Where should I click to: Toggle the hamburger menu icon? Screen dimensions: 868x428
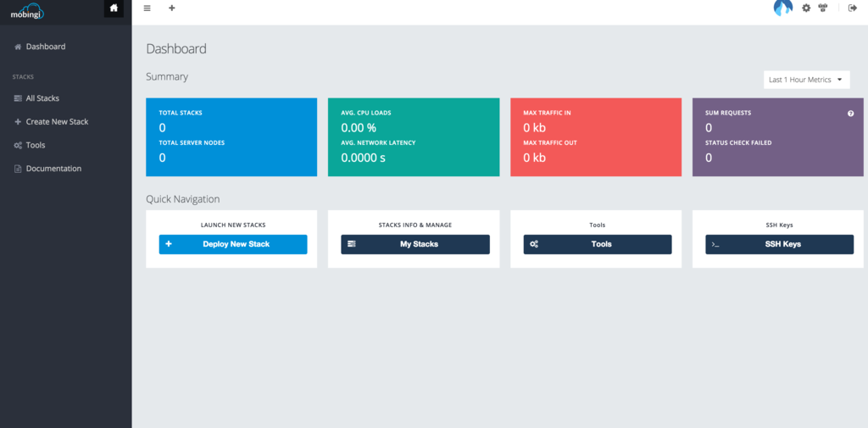pyautogui.click(x=147, y=8)
